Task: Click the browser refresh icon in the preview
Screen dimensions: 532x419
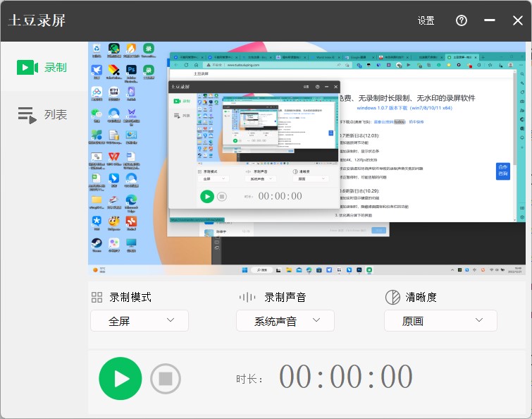Action: click(x=186, y=65)
